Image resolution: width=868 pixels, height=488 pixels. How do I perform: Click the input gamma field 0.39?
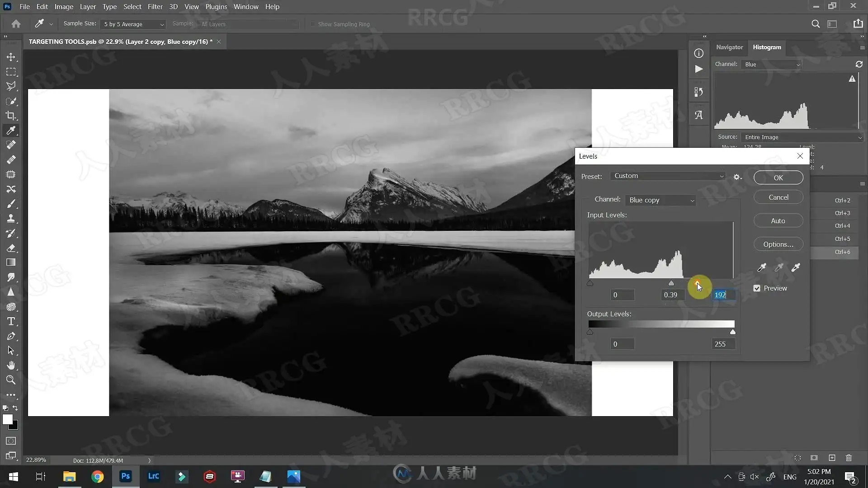pos(673,295)
